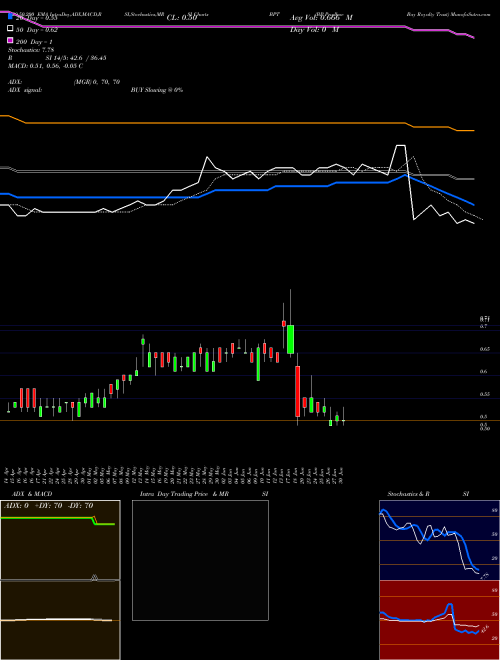Click the 'SI 14/3: 42.6 / 36.45' value
The image size is (500, 660).
(x=76, y=58)
